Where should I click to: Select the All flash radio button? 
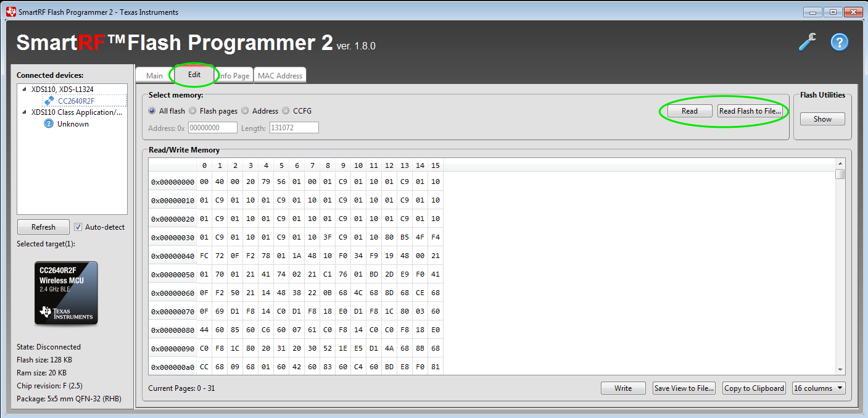tap(152, 111)
